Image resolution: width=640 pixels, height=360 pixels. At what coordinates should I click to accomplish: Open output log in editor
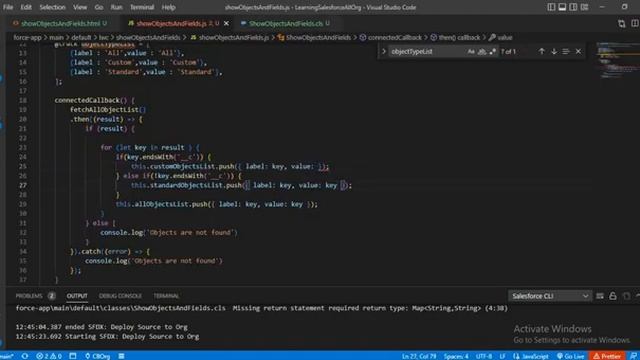tap(626, 296)
